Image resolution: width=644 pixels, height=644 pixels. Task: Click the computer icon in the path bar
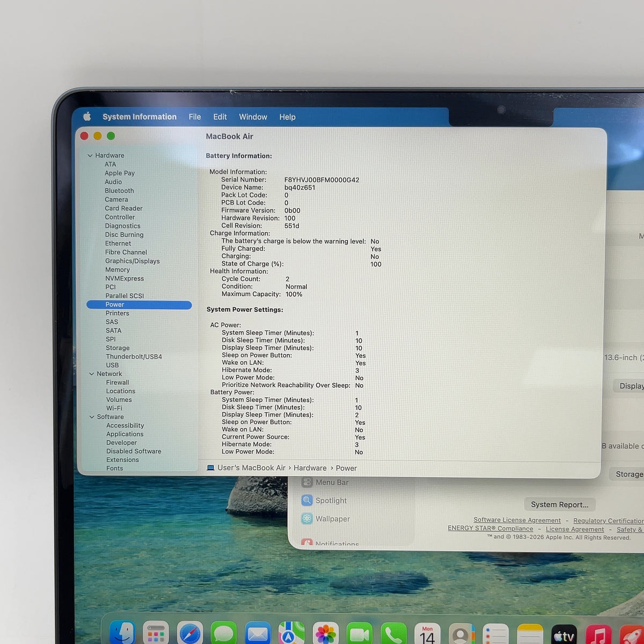[x=210, y=468]
